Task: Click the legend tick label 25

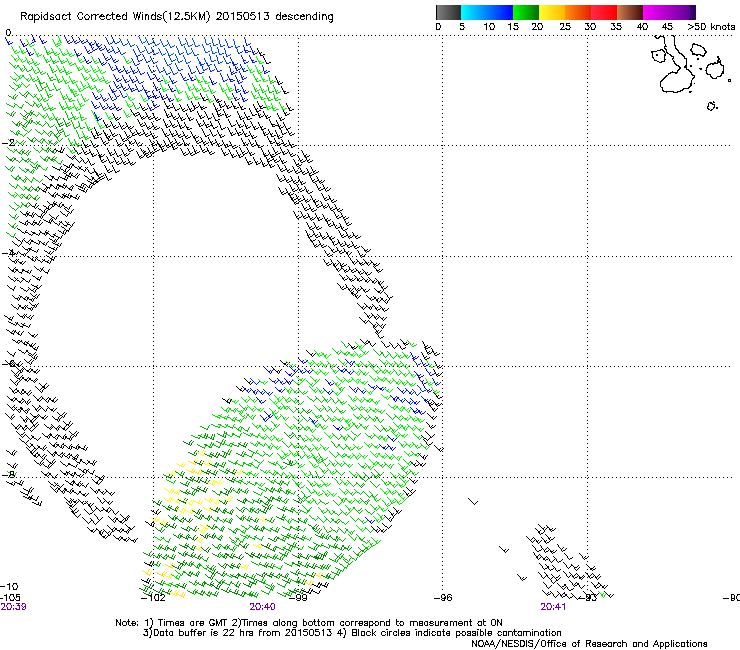Action: pos(565,27)
